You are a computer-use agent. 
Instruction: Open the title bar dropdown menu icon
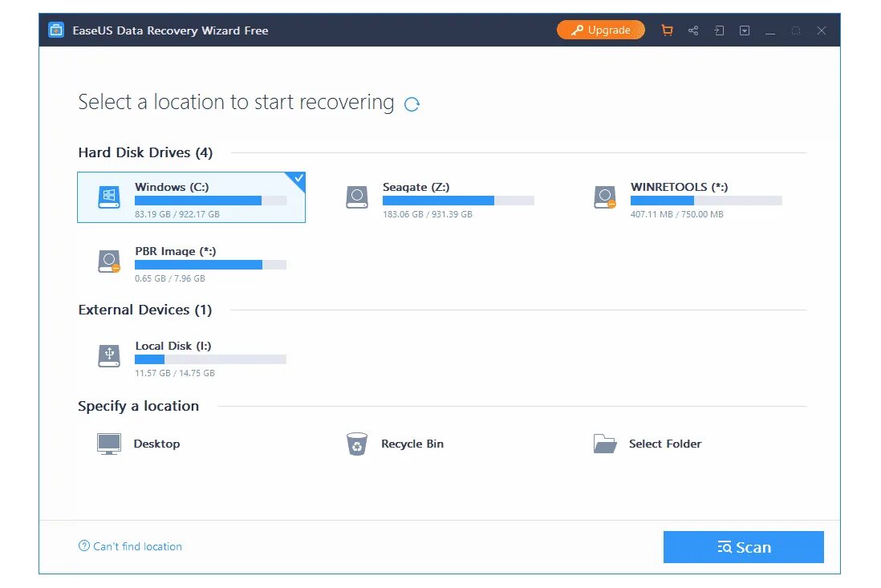745,30
